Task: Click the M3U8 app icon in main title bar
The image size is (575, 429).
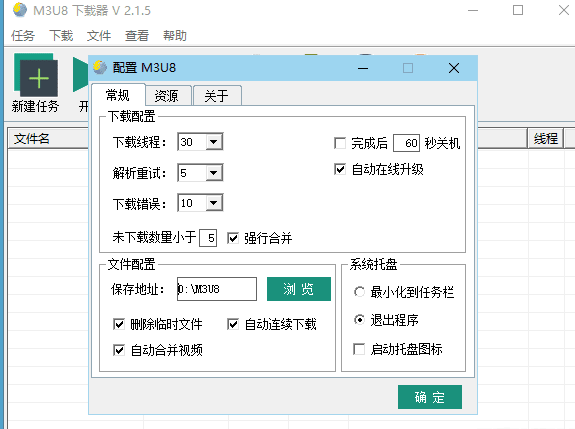Action: point(20,10)
